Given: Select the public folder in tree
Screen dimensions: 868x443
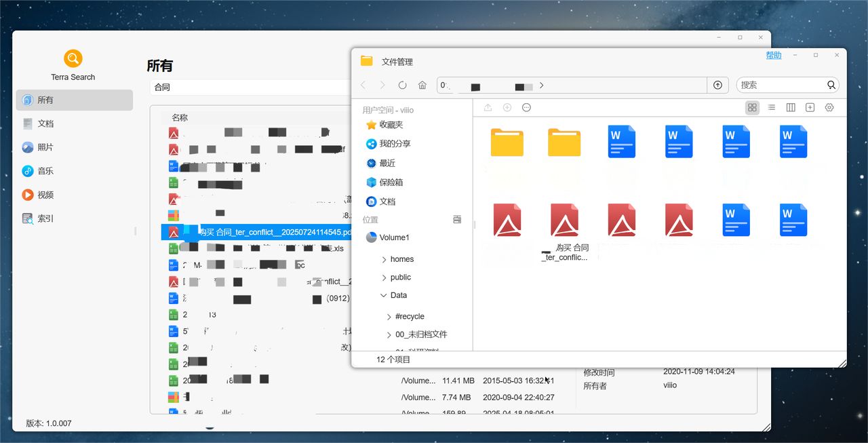Looking at the screenshot, I should coord(401,277).
